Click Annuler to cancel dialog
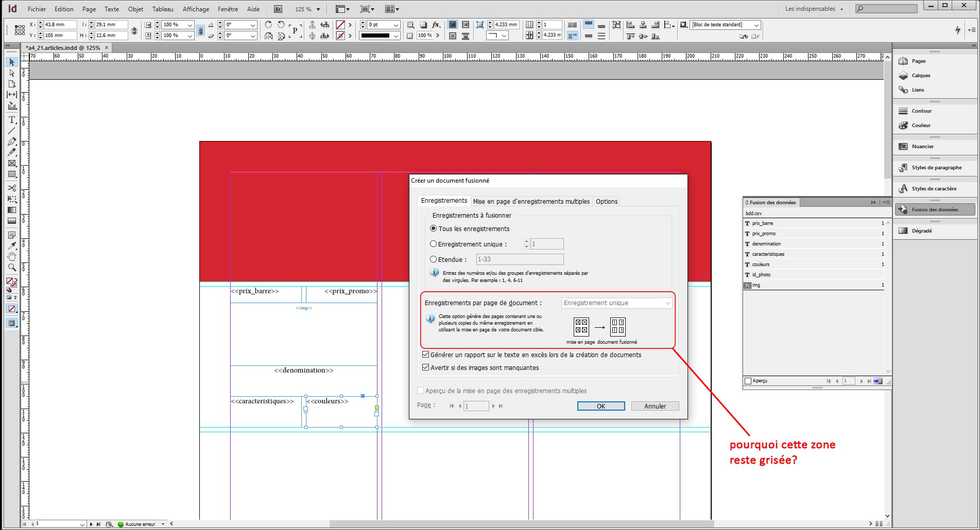This screenshot has height=530, width=980. tap(655, 406)
